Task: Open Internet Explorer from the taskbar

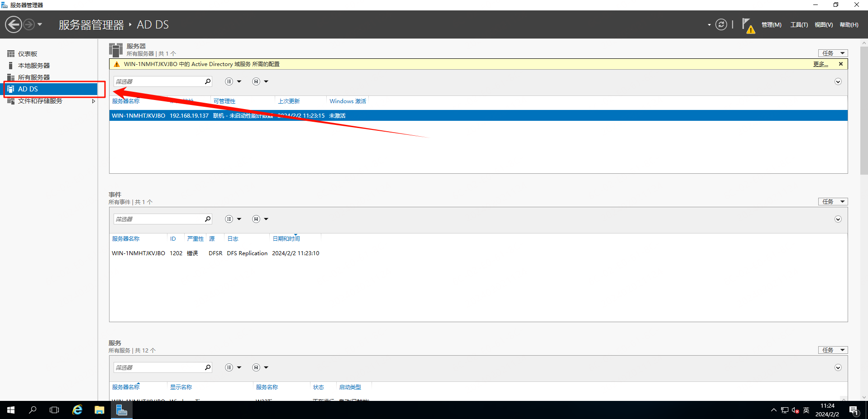Action: point(77,410)
